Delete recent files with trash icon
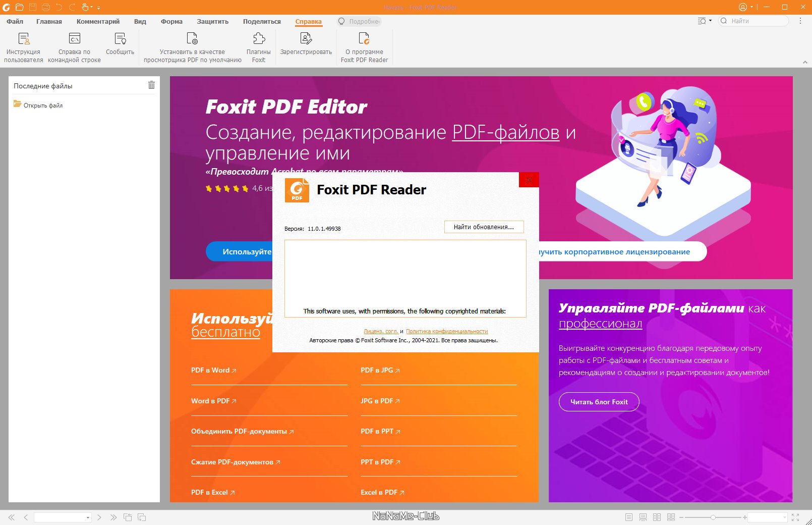The height and width of the screenshot is (525, 812). pyautogui.click(x=151, y=85)
